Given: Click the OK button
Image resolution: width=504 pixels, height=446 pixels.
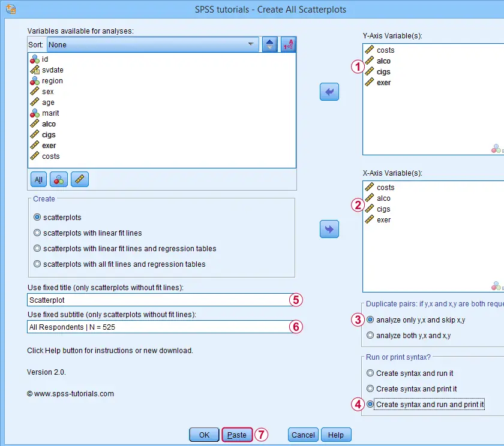Looking at the screenshot, I should tap(204, 435).
